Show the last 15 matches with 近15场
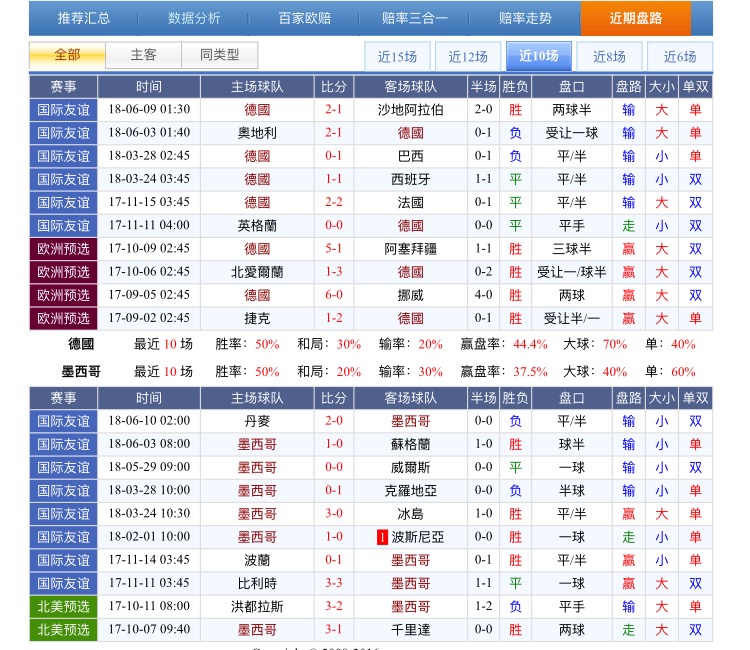The width and height of the screenshot is (750, 650). (397, 56)
